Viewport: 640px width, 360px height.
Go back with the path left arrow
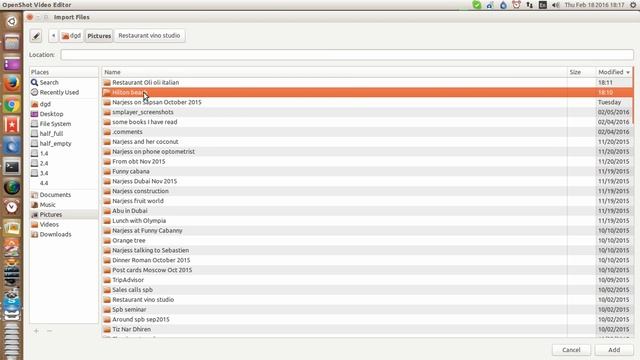coord(53,36)
